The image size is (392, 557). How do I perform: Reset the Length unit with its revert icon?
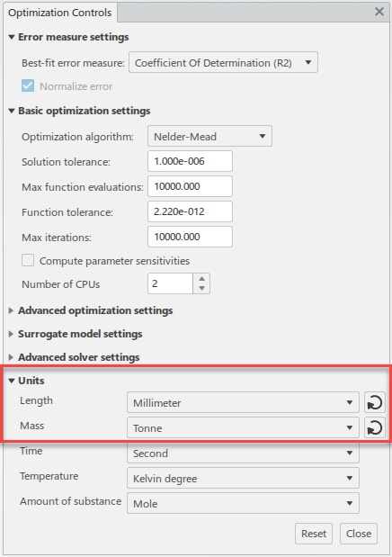pos(375,402)
